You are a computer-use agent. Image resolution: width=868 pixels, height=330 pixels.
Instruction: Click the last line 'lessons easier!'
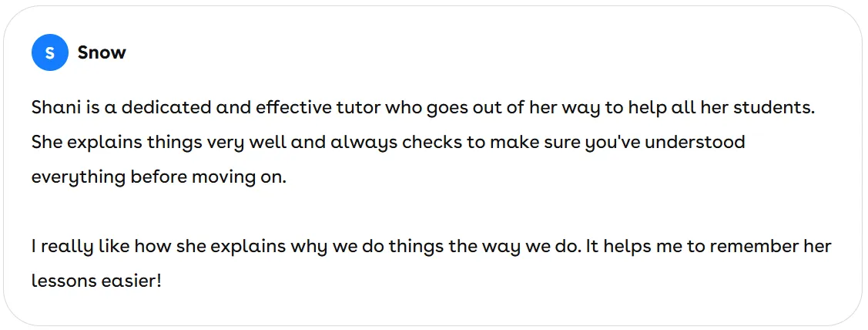(x=96, y=281)
